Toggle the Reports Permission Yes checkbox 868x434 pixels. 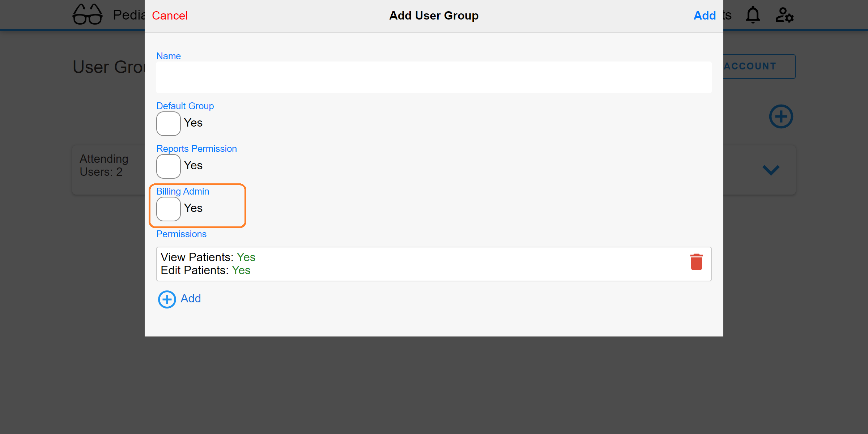coord(168,166)
